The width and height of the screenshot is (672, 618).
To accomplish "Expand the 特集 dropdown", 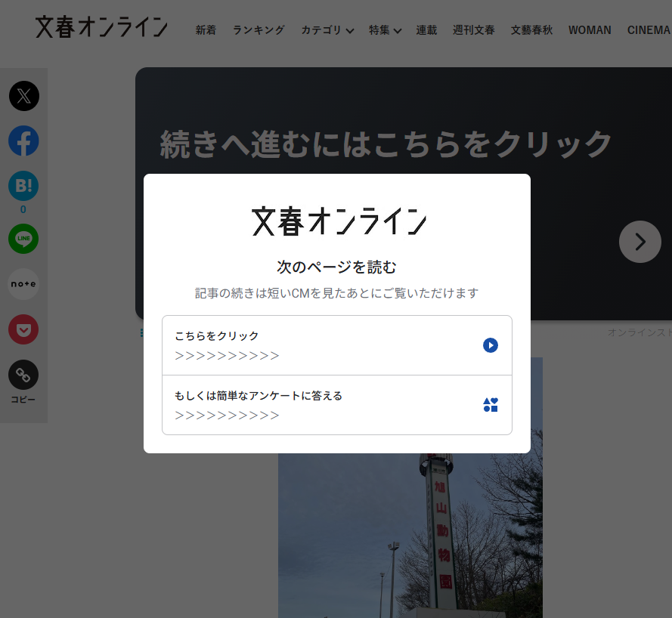I will coord(386,30).
